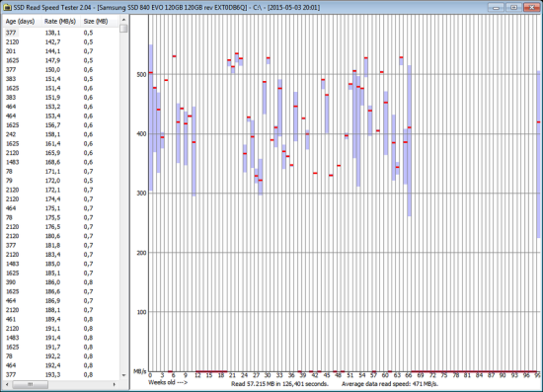Click the SSD Read Speed Tester title bar icon
This screenshot has width=543, height=392.
[7, 7]
